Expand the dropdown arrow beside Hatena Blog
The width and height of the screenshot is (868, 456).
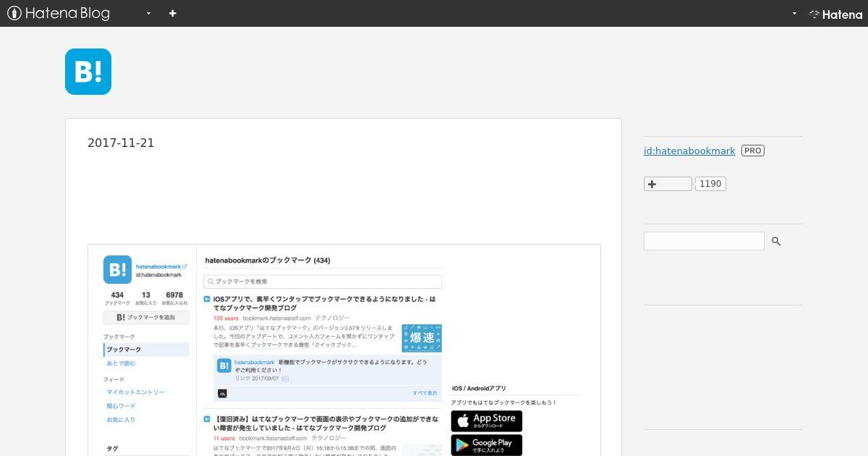(148, 13)
